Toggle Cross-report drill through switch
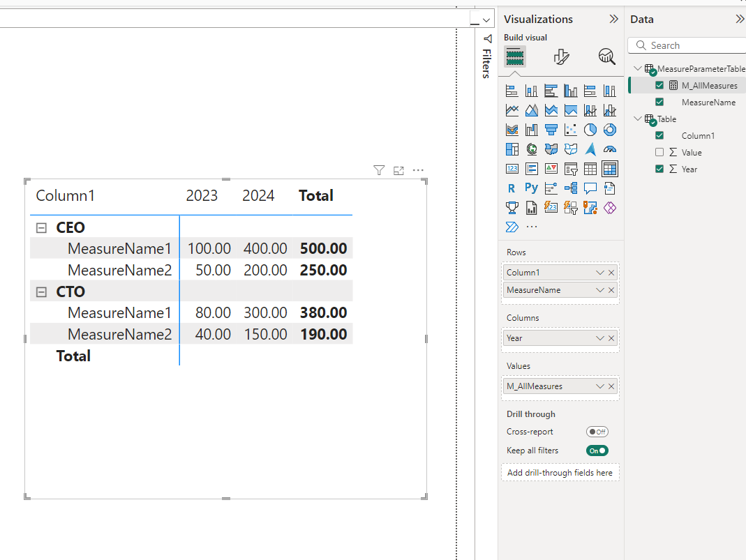Screen dimensions: 746x560 597,432
